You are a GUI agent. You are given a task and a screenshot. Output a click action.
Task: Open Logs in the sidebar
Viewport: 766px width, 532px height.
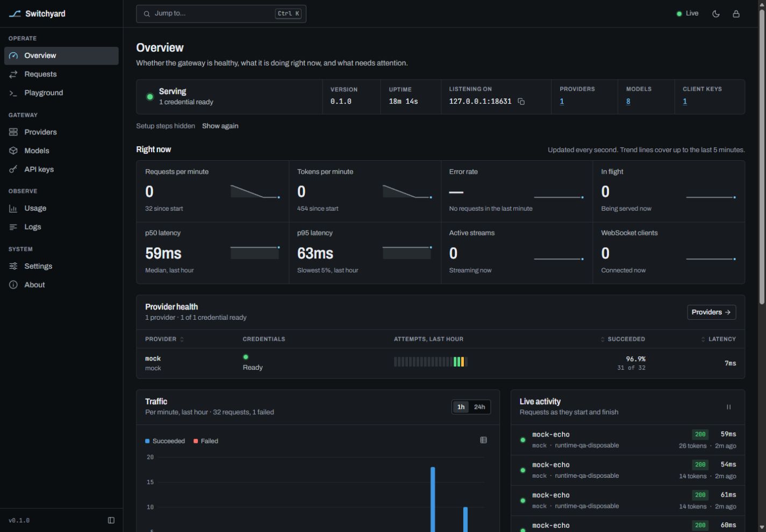[x=61, y=227]
